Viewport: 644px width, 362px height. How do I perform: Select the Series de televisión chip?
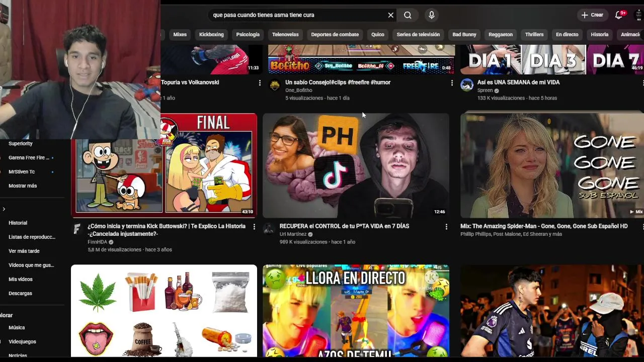pos(418,35)
